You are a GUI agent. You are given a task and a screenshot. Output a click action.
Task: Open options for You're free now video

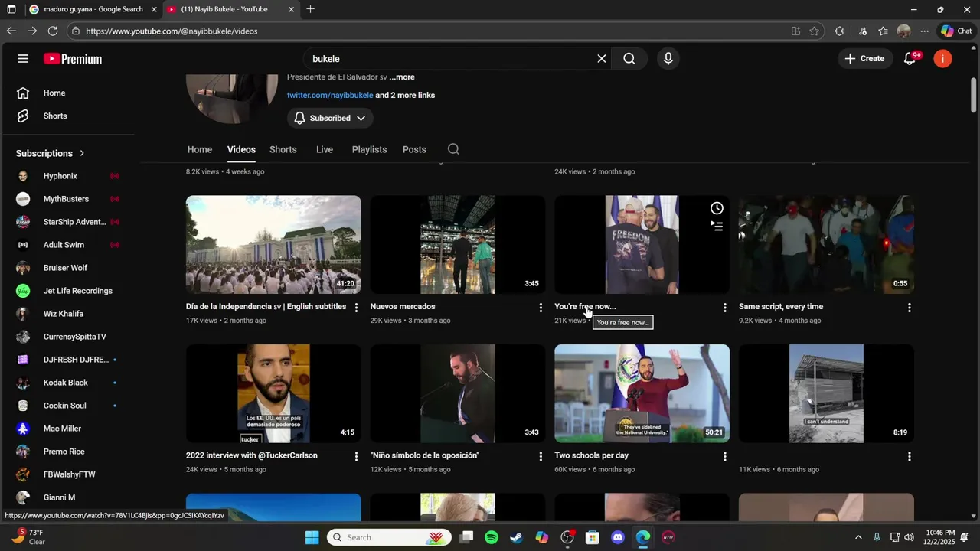(724, 308)
